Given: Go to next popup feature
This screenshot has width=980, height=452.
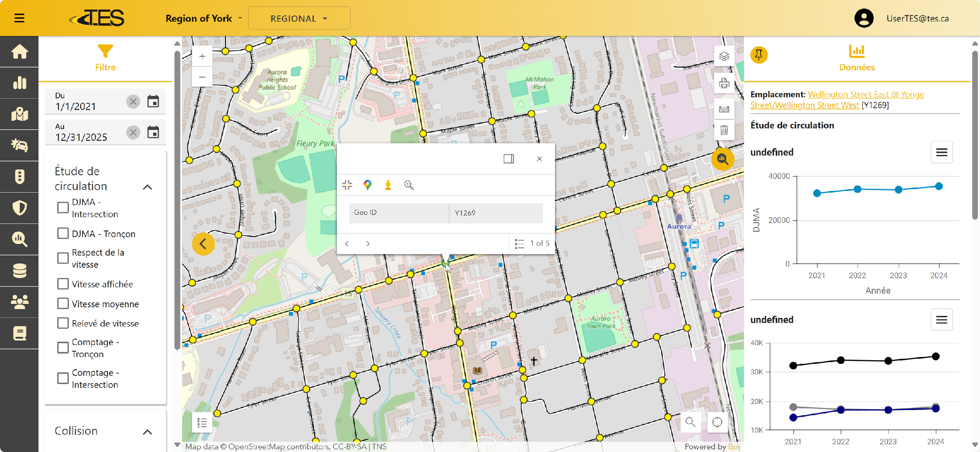Looking at the screenshot, I should 368,244.
